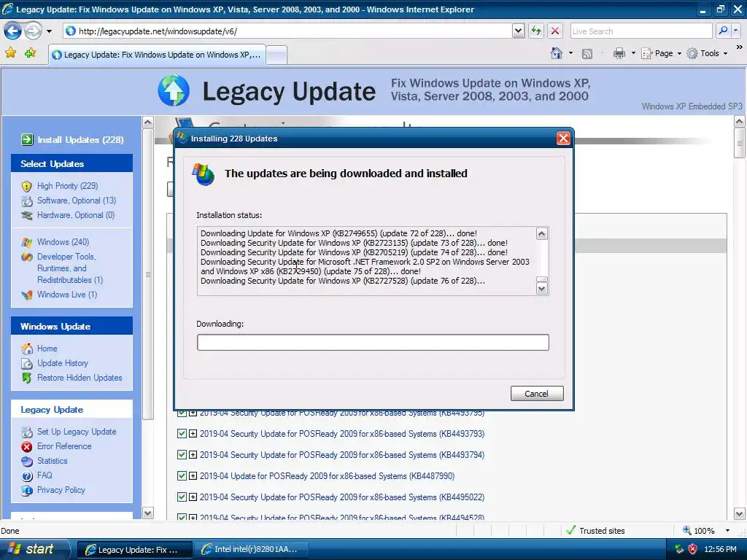This screenshot has height=560, width=747.
Task: Click the status log scroll down arrow
Action: [542, 289]
